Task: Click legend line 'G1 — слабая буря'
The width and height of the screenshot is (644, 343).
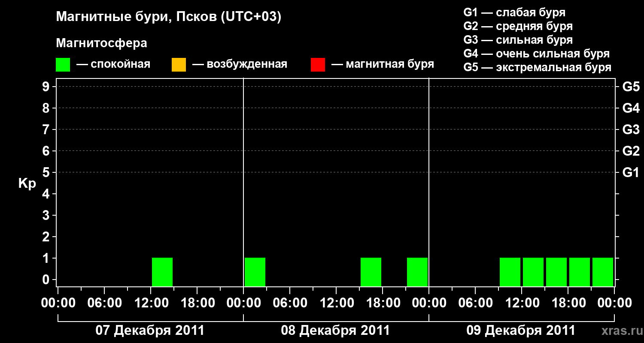Action: (x=514, y=12)
